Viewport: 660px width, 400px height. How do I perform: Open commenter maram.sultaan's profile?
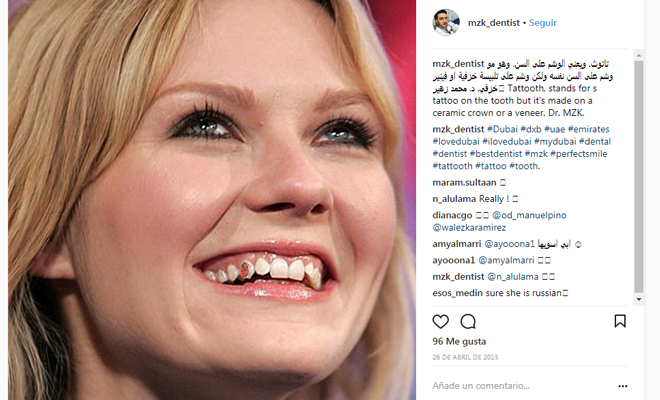pyautogui.click(x=464, y=182)
